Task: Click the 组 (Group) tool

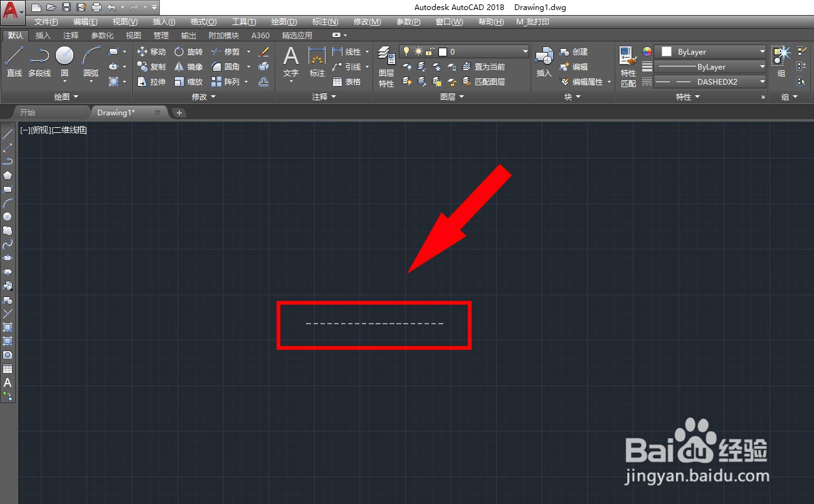Action: (781, 61)
